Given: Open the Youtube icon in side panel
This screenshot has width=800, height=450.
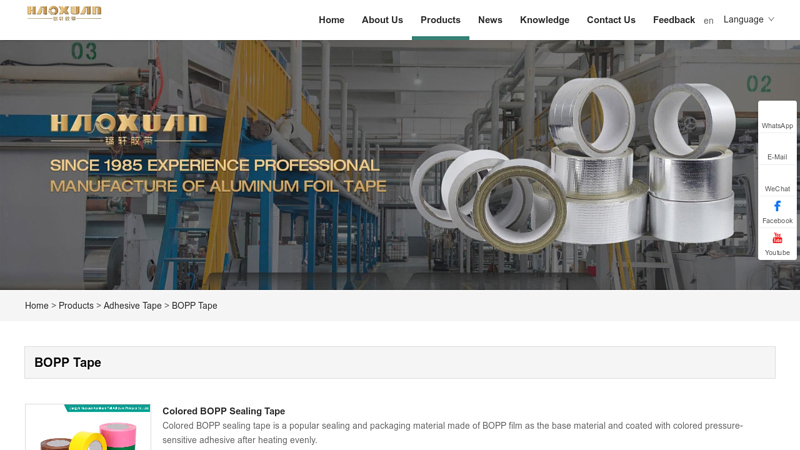Looking at the screenshot, I should [777, 238].
